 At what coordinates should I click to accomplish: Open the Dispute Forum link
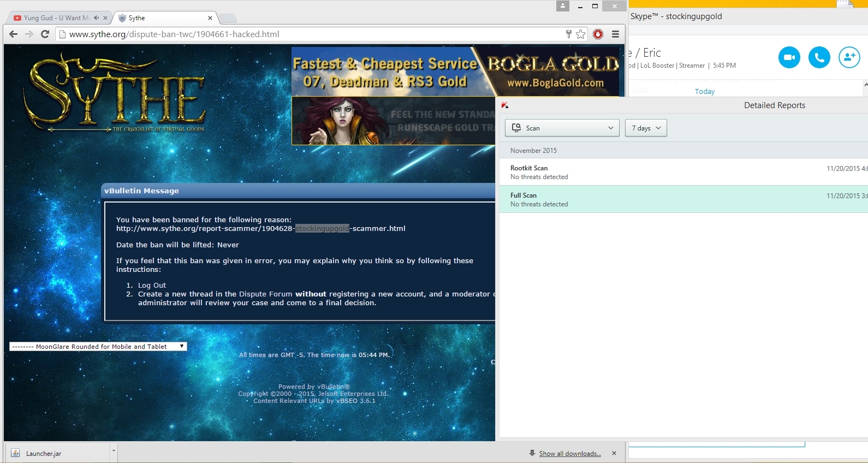tap(266, 294)
